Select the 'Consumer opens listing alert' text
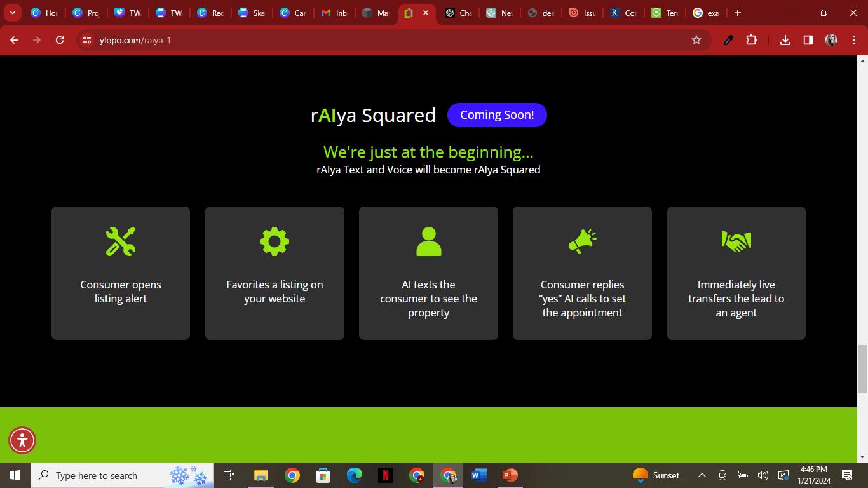This screenshot has height=488, width=868. [x=121, y=292]
